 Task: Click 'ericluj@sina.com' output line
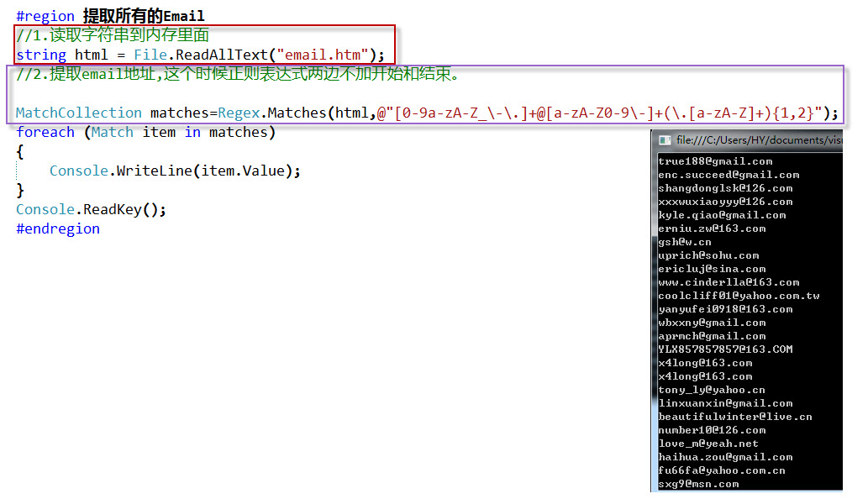pyautogui.click(x=712, y=269)
